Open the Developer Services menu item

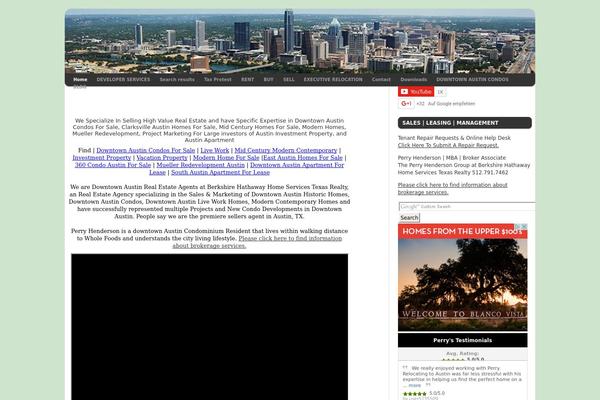click(x=123, y=80)
